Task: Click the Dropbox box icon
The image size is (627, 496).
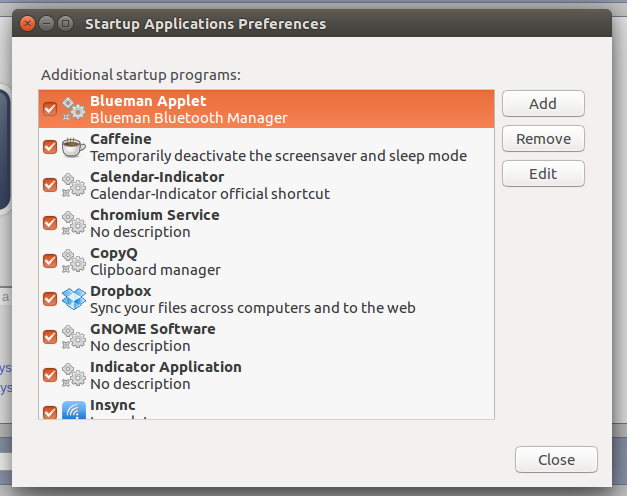Action: pyautogui.click(x=74, y=299)
